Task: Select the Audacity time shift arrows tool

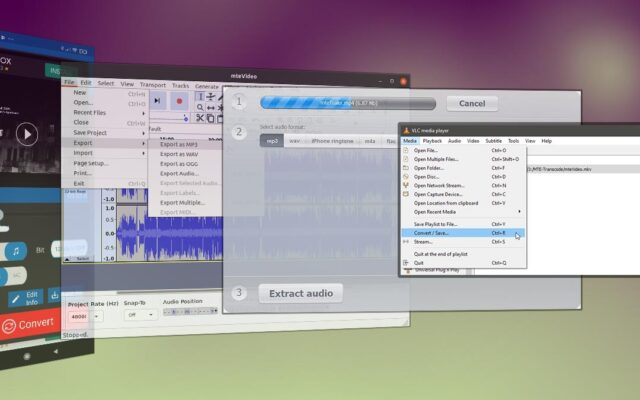Action: [x=211, y=108]
